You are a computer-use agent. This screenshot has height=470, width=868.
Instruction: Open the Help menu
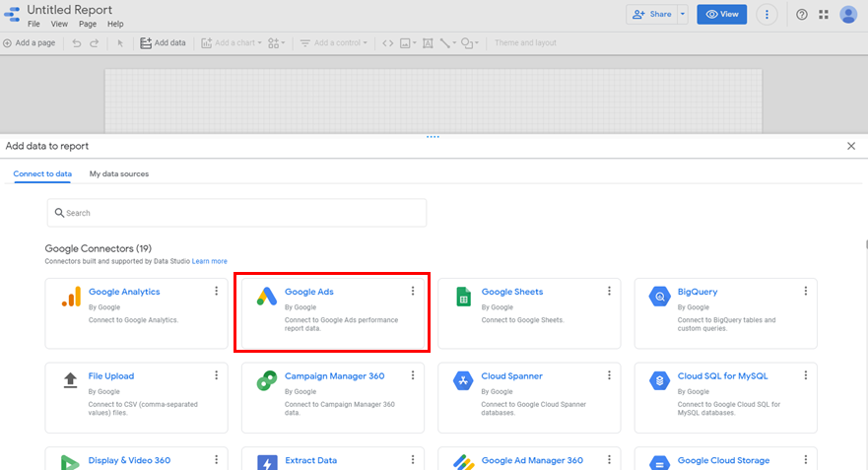point(115,24)
